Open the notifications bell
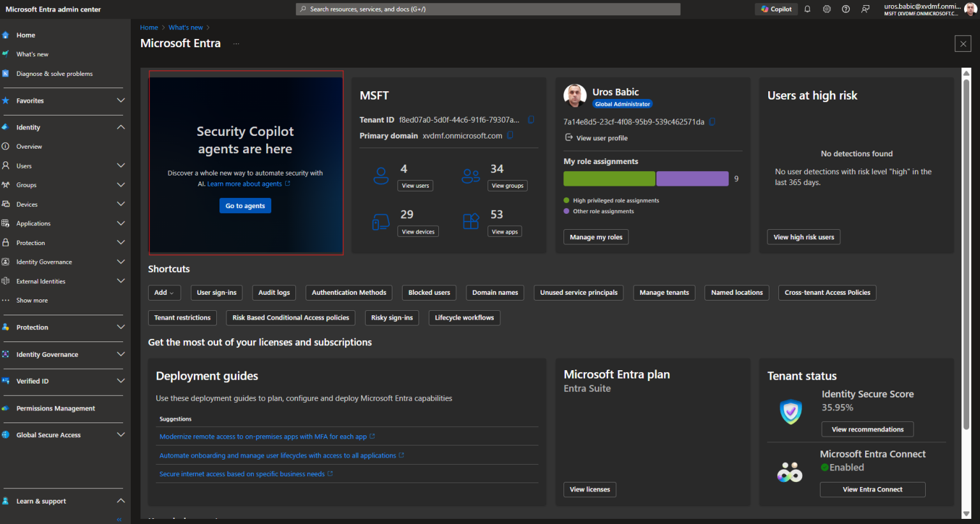The width and height of the screenshot is (980, 524). (x=807, y=8)
